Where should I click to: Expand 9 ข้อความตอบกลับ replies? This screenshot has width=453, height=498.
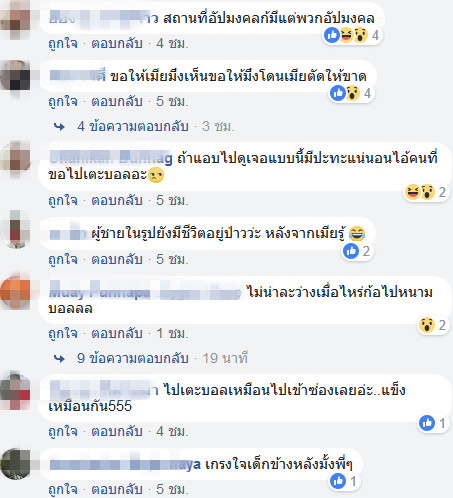[133, 358]
